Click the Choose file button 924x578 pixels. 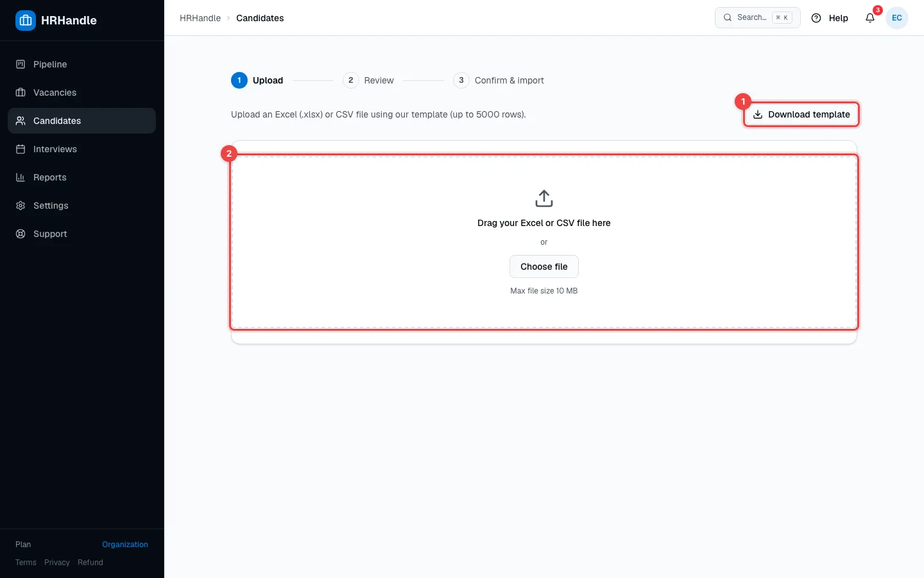(x=544, y=267)
